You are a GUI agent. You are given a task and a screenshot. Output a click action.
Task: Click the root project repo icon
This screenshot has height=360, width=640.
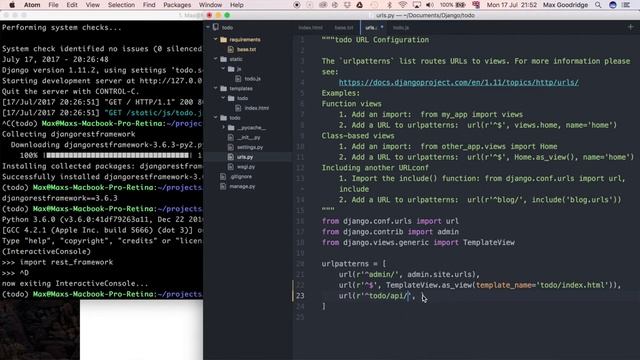(216, 27)
